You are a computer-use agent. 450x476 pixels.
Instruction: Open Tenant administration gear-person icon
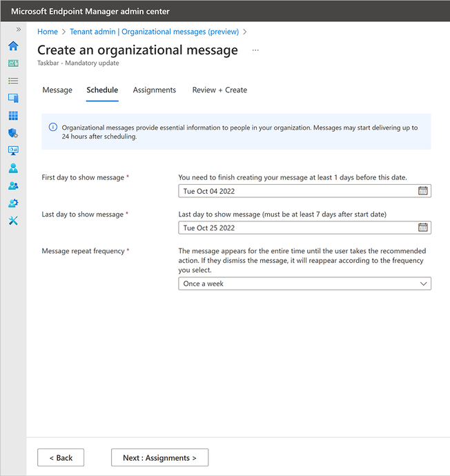pyautogui.click(x=13, y=203)
